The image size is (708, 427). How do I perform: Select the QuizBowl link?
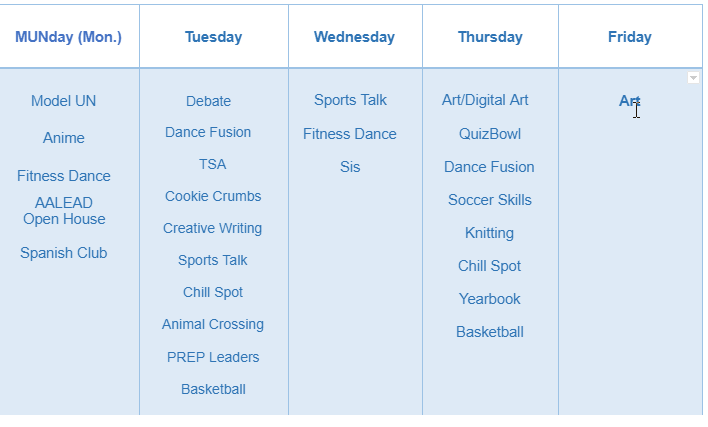click(490, 134)
